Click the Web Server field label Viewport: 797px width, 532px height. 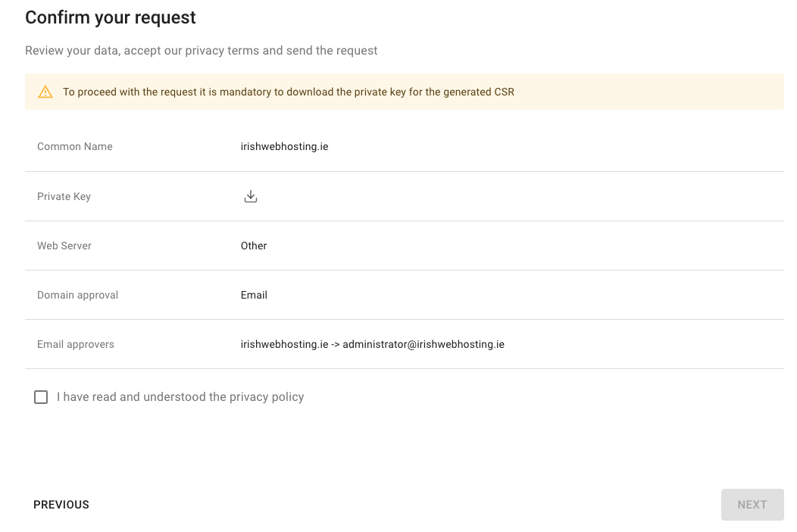point(64,246)
